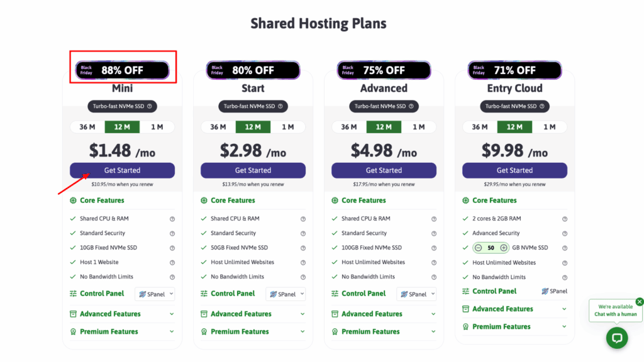Expand Advanced Features on the Advanced plan
Screen dimensions: 644x362
pos(382,314)
